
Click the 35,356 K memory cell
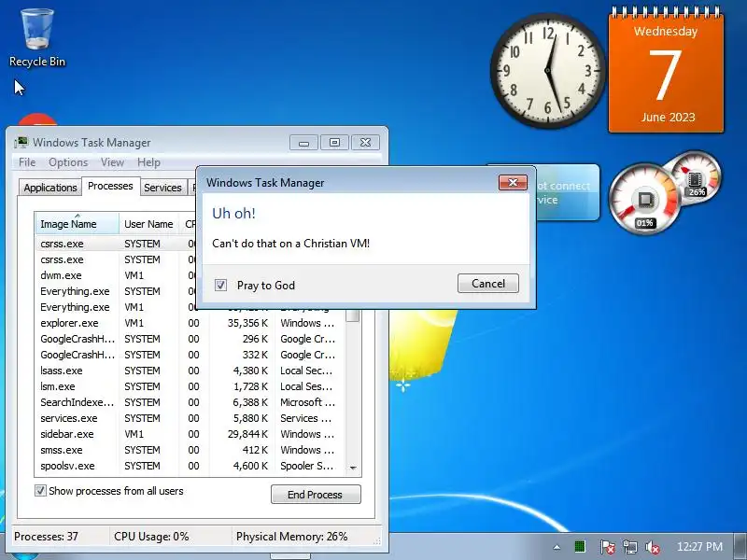click(247, 323)
